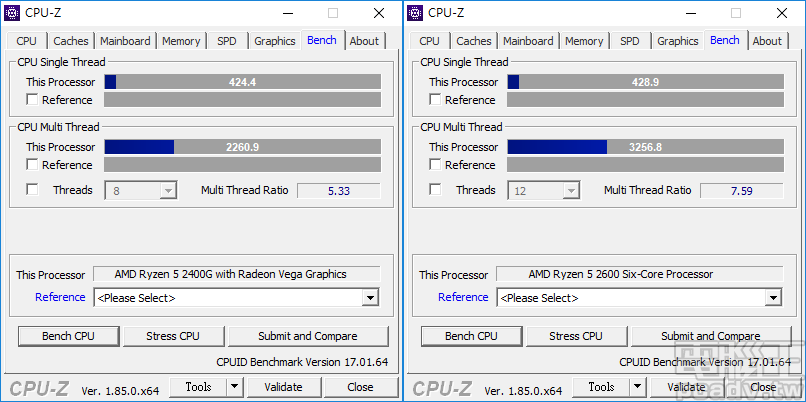Click Multi Thread Ratio field showing 7.59
This screenshot has height=402, width=806.
click(x=742, y=191)
